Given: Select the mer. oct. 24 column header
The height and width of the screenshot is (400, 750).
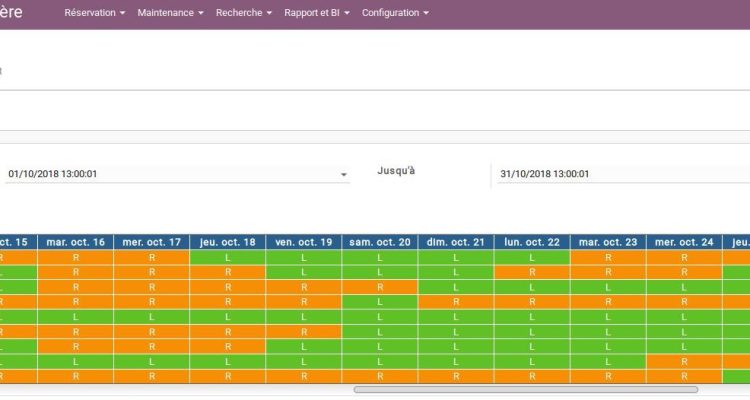Looking at the screenshot, I should [x=684, y=242].
